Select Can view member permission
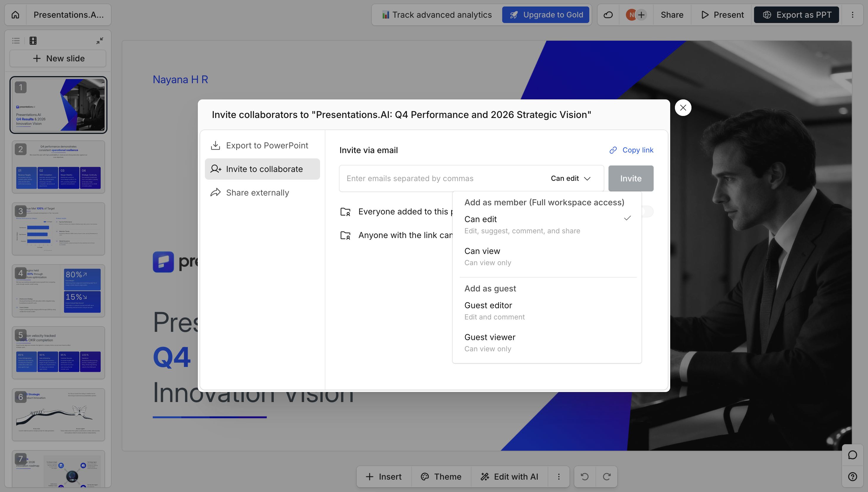 [547, 257]
